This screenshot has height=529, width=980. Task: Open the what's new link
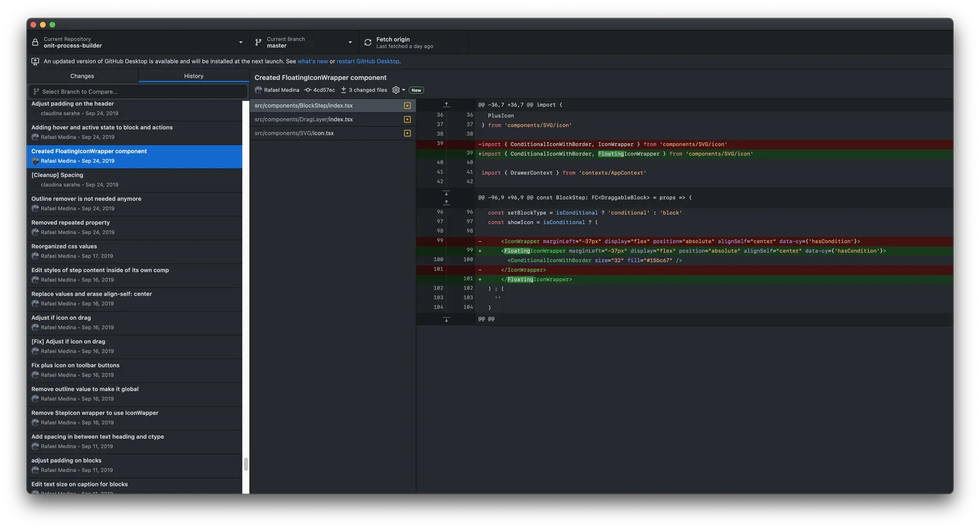click(312, 61)
